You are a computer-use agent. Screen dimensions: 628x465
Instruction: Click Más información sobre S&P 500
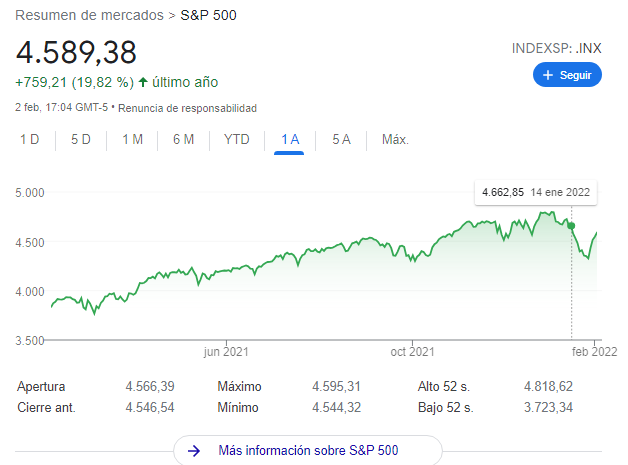(x=308, y=451)
